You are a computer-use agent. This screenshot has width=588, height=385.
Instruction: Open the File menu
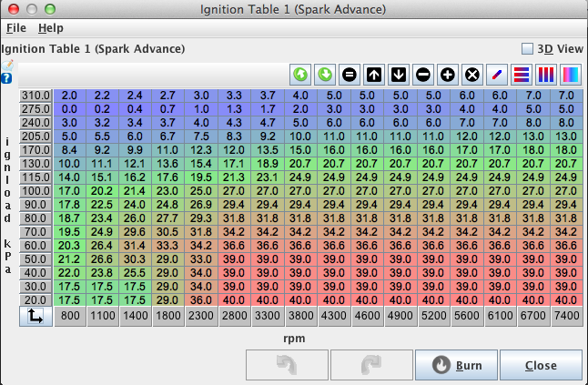click(x=17, y=28)
